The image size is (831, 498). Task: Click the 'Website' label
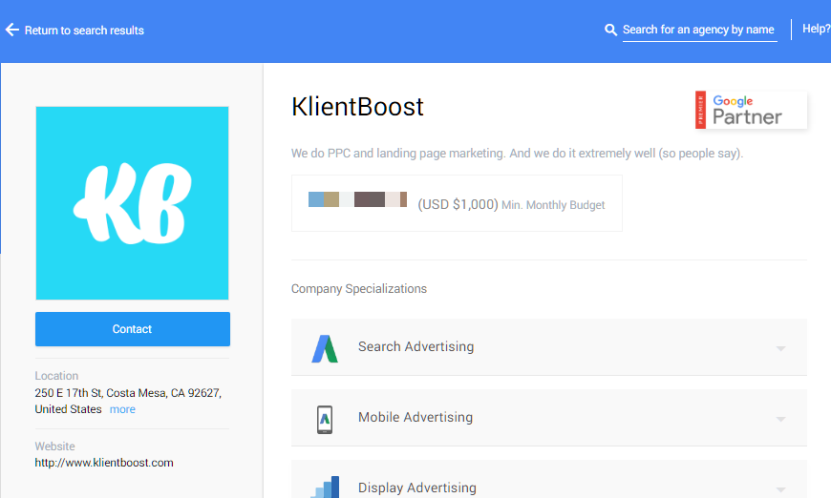click(x=55, y=446)
